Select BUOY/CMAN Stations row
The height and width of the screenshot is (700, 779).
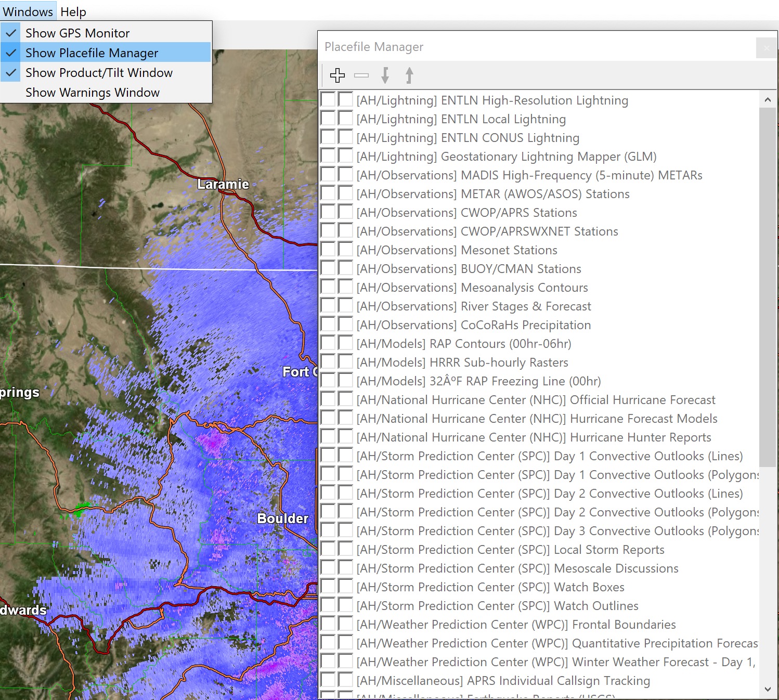coord(539,269)
